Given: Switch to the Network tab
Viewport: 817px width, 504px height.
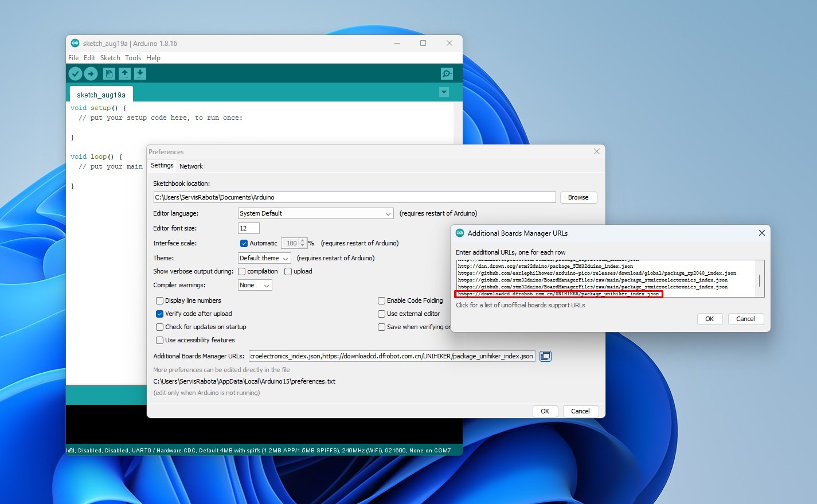Looking at the screenshot, I should (191, 166).
